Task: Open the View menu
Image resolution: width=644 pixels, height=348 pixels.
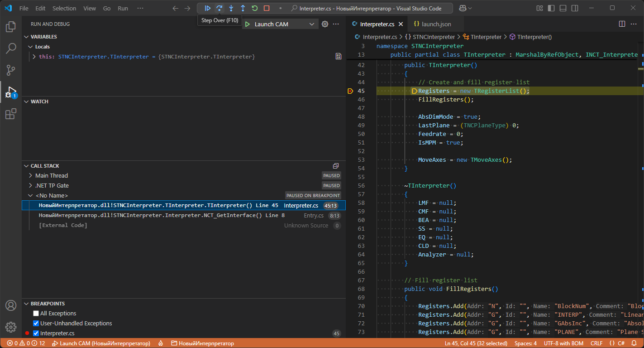Action: click(x=90, y=8)
